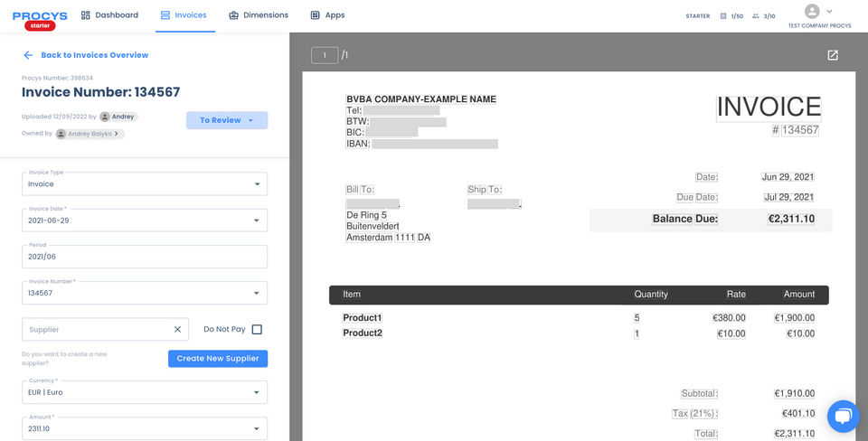Open invoice document in new window icon
868x441 pixels.
point(833,55)
